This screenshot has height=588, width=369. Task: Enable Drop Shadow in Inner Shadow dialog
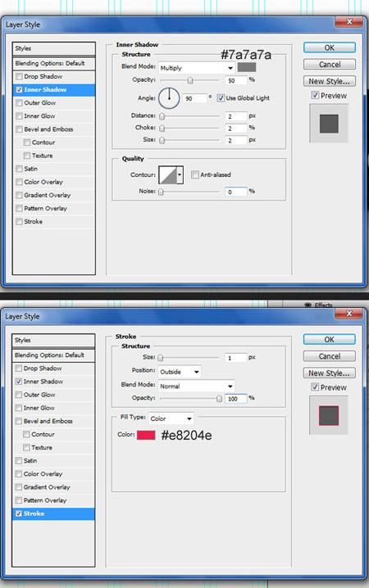[x=19, y=76]
